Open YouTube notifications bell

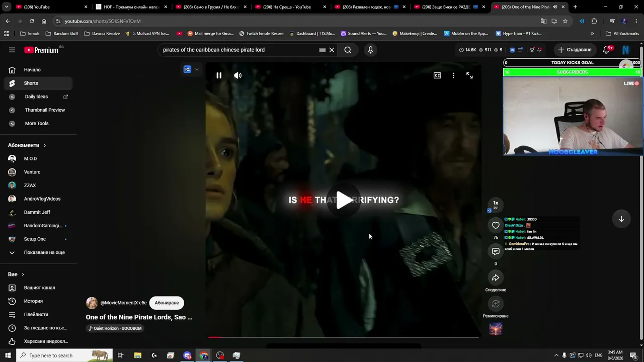tap(606, 50)
